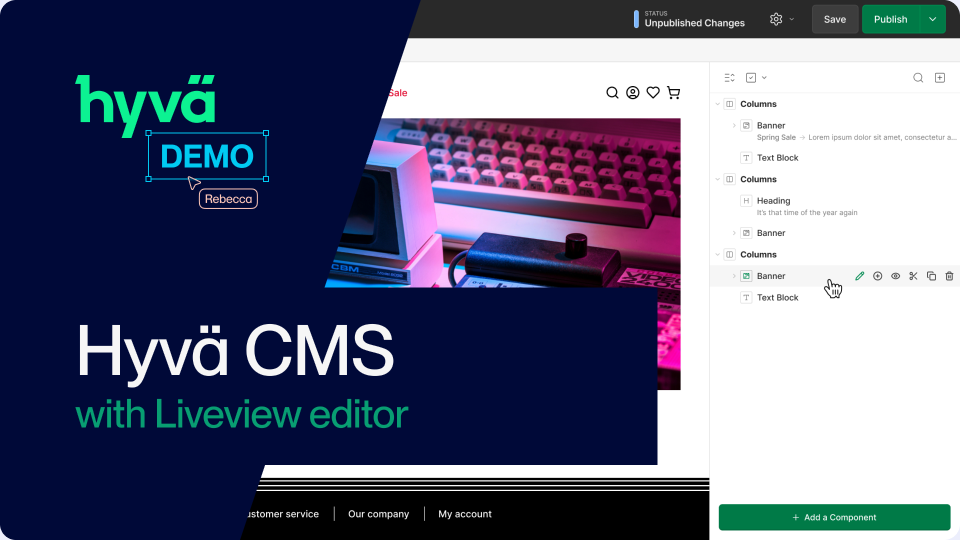Delete the selected Banner with the trash icon

click(949, 276)
